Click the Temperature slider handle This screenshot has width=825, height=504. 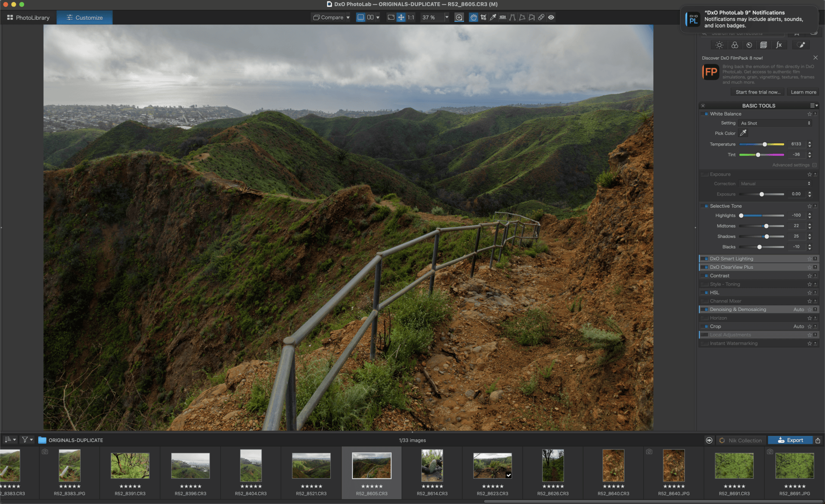pos(764,144)
